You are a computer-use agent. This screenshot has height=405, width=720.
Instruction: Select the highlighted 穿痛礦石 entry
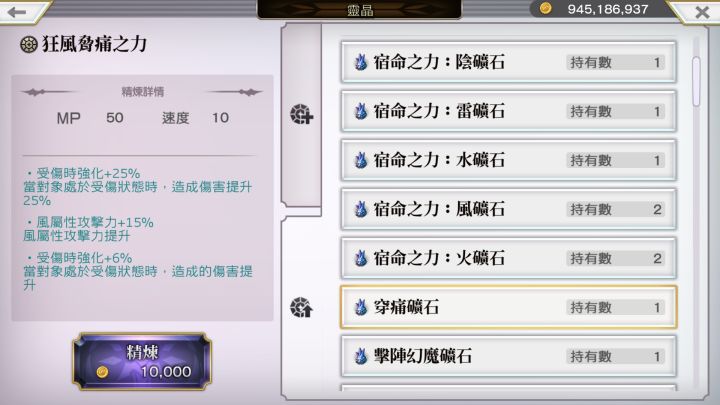[508, 307]
